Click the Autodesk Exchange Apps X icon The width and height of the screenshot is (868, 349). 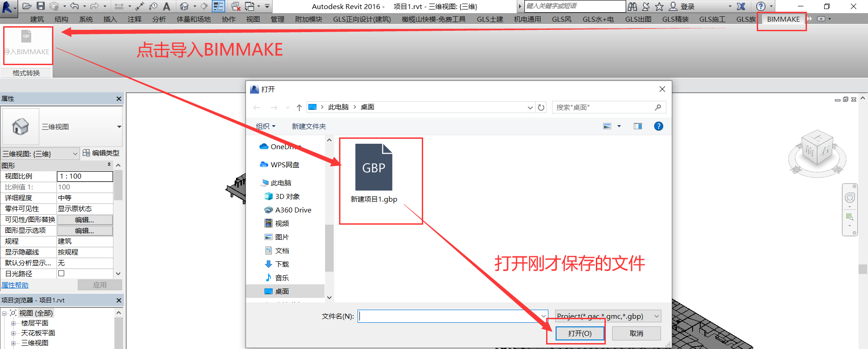tap(741, 6)
